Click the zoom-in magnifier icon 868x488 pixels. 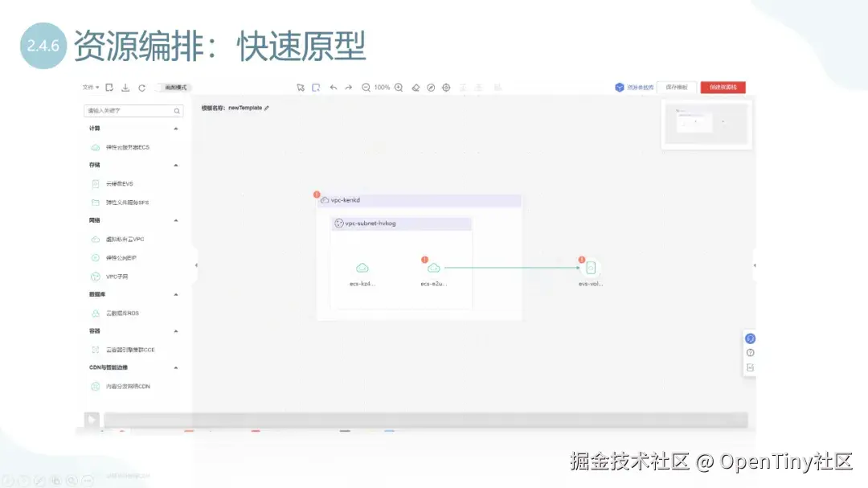pos(398,88)
